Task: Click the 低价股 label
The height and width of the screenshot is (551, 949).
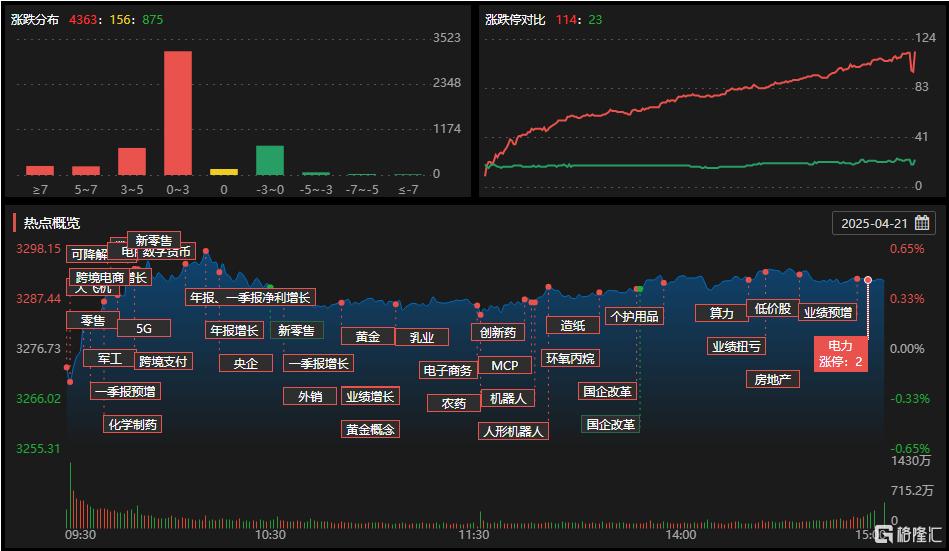Action: [773, 308]
